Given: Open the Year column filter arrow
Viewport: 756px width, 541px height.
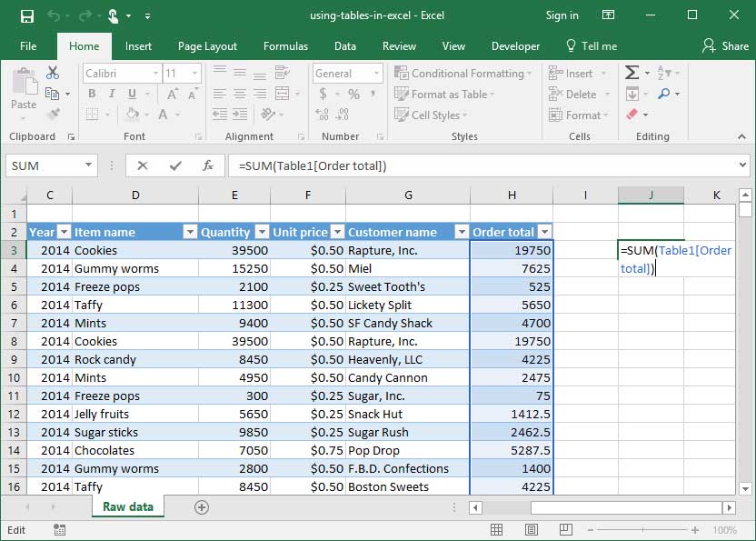Looking at the screenshot, I should (63, 232).
